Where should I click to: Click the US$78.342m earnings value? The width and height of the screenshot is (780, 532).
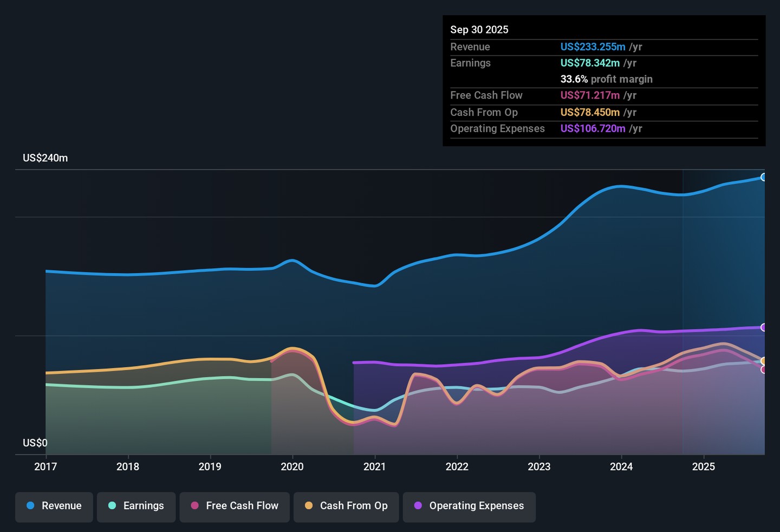click(x=590, y=63)
